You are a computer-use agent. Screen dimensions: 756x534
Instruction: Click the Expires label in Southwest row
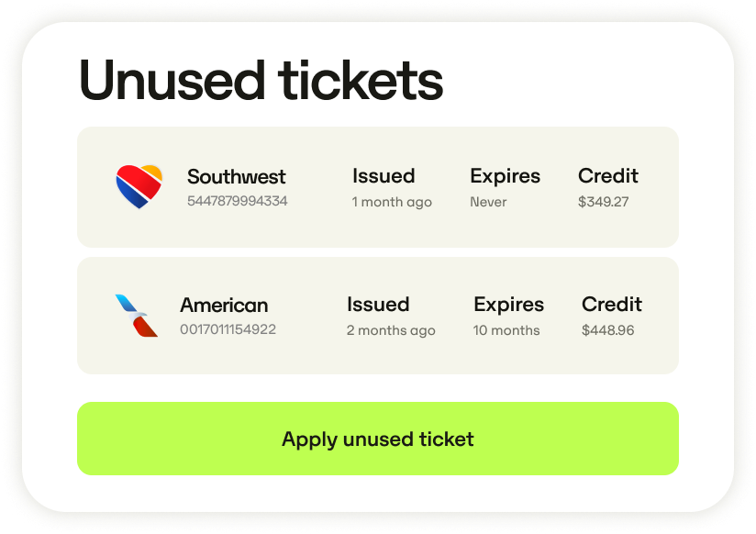pyautogui.click(x=505, y=176)
